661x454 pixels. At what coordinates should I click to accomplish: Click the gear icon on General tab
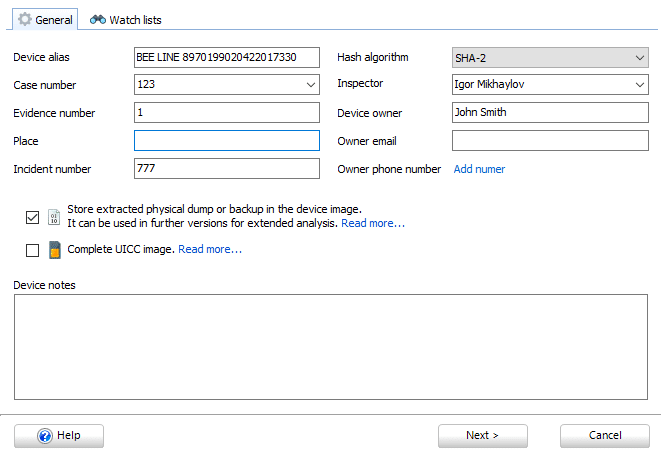pyautogui.click(x=25, y=19)
